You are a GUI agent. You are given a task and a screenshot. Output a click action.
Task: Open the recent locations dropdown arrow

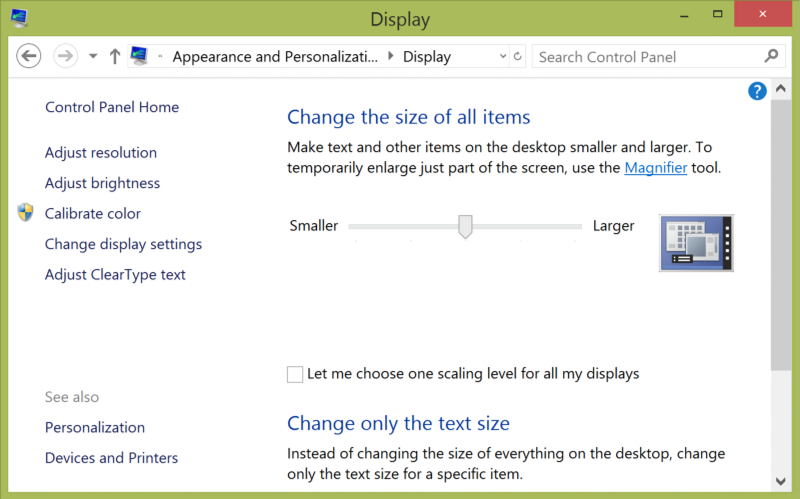tap(93, 57)
